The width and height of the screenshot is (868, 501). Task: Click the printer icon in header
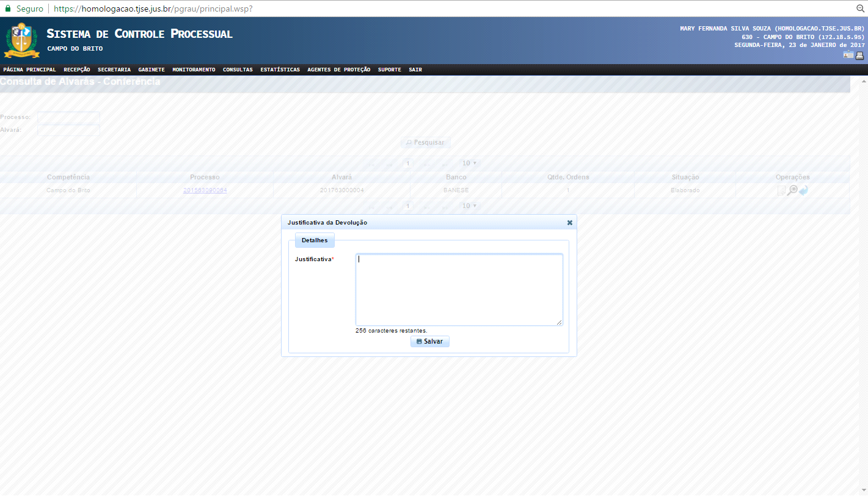click(859, 55)
